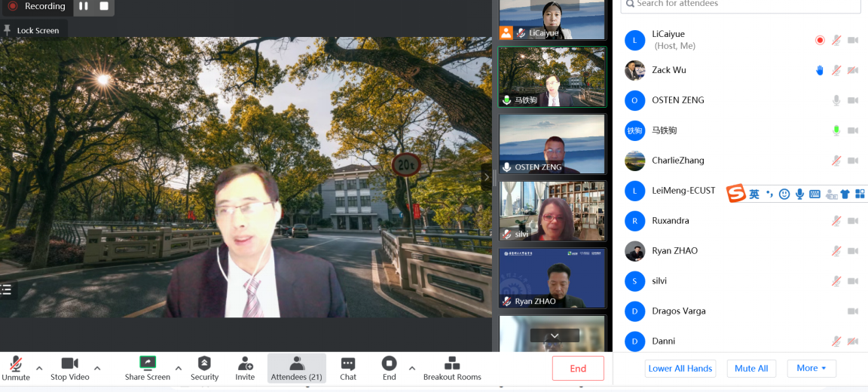Click the Mute All button
The height and width of the screenshot is (392, 868).
pyautogui.click(x=751, y=368)
